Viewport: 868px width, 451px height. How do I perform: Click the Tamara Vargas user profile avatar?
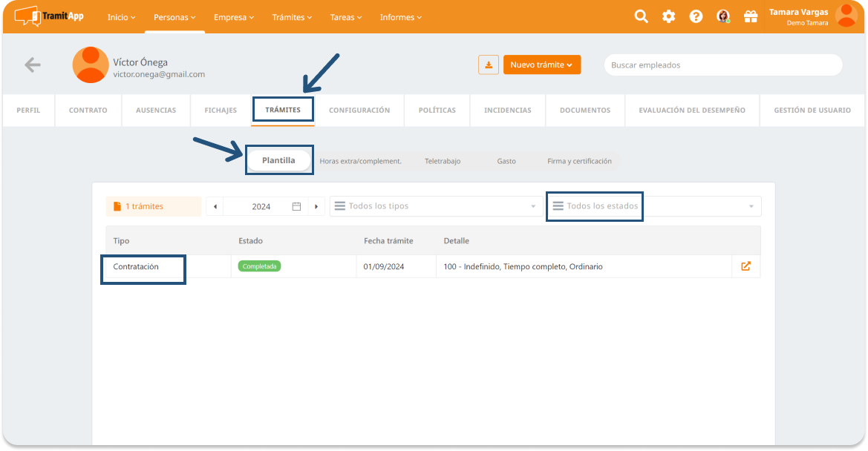coord(846,16)
